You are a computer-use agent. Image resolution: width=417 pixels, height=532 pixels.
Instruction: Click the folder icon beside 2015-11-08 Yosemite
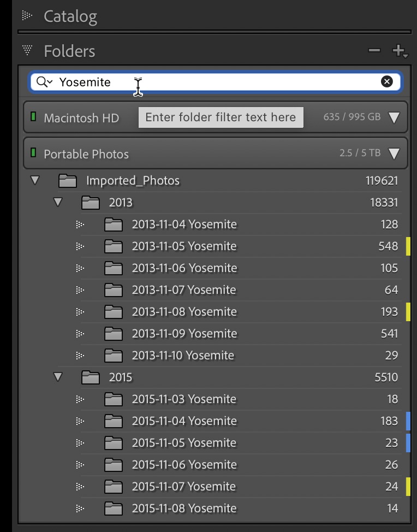pos(114,508)
